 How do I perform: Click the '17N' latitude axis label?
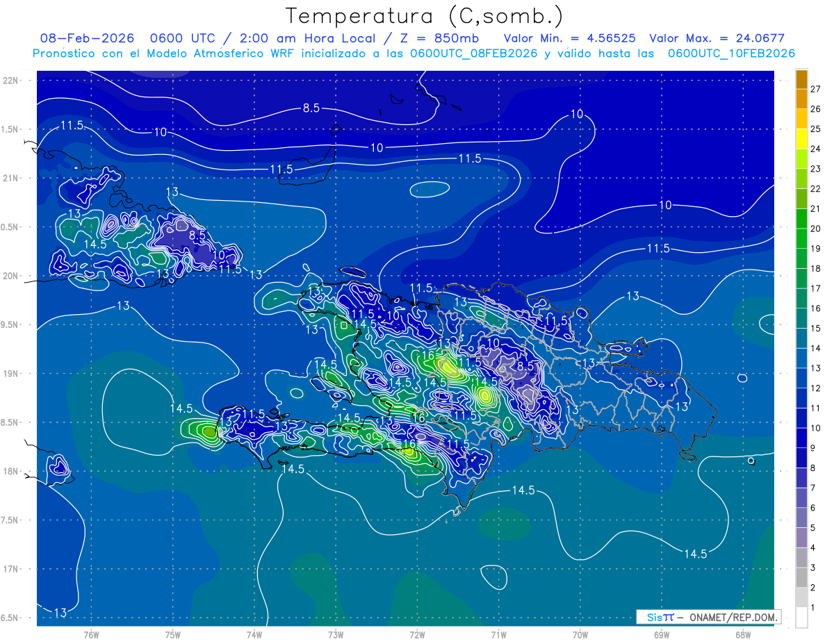[x=10, y=569]
